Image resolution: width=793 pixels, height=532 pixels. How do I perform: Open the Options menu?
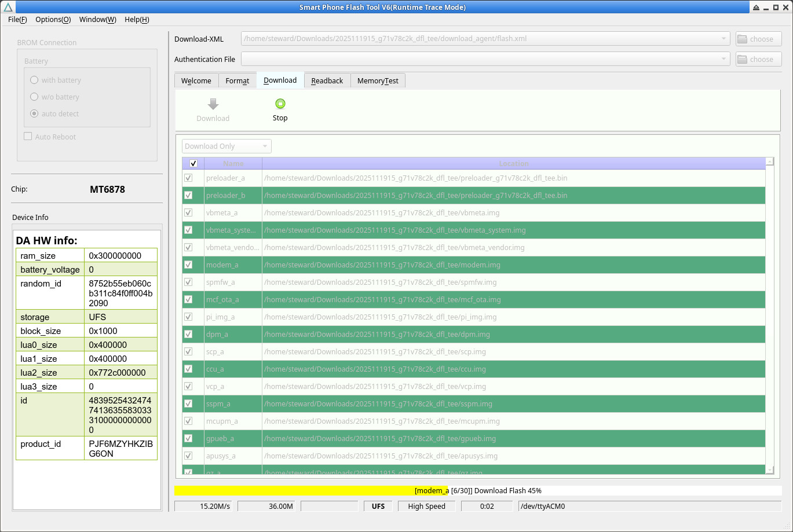tap(53, 19)
